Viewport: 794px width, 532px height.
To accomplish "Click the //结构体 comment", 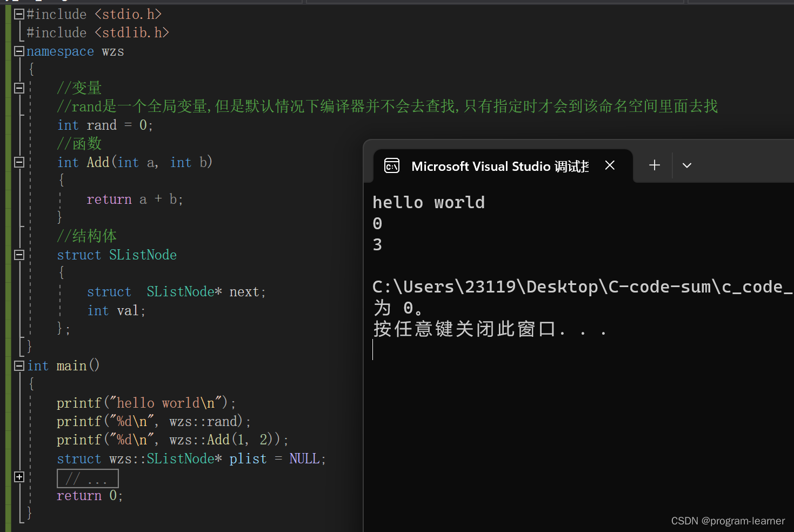I will point(87,236).
